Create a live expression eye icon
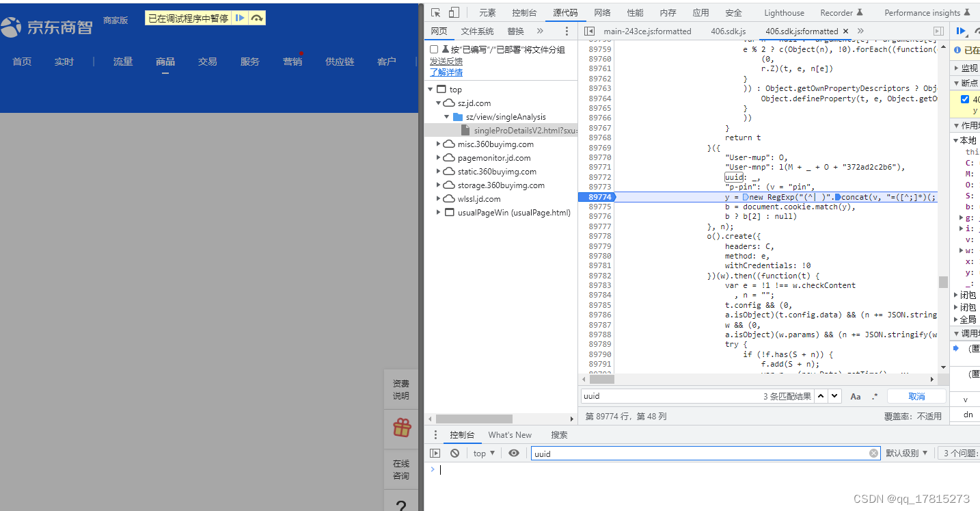Image resolution: width=980 pixels, height=511 pixels. click(x=514, y=454)
